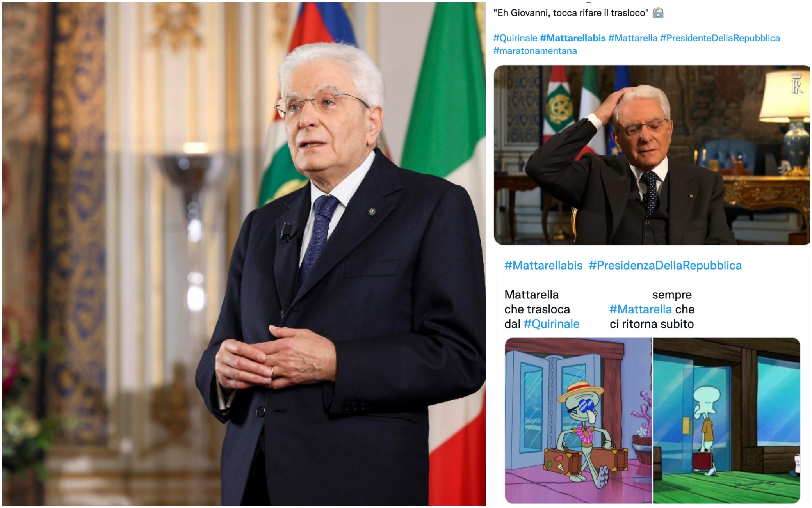Click the 'Eh Giovanni' tweet text
812x508 pixels.
(571, 13)
